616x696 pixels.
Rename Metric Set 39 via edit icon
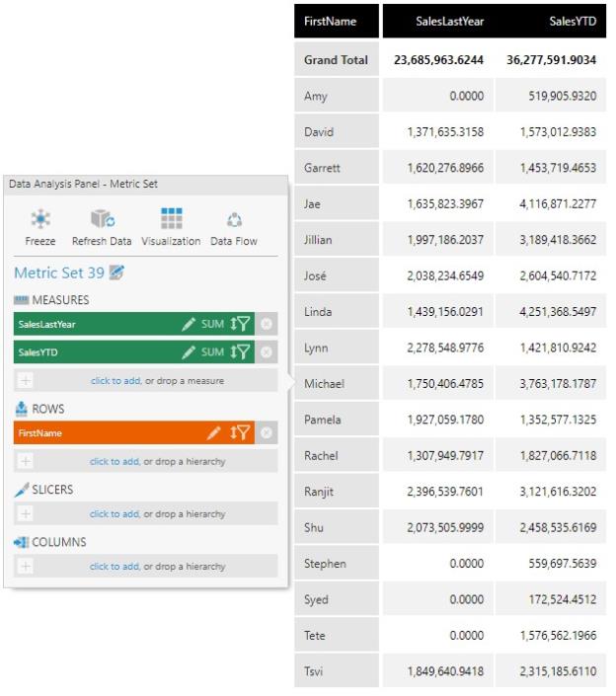pyautogui.click(x=117, y=272)
